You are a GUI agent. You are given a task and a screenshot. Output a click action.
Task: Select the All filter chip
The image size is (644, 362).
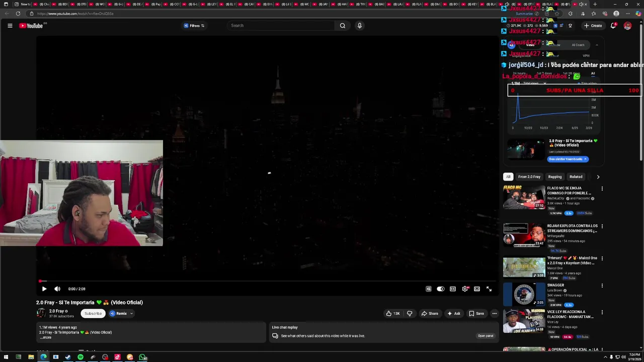[508, 177]
